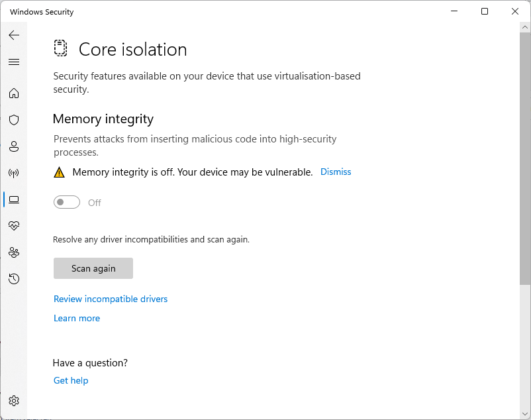
Task: Open the Home section icon
Action: [14, 93]
